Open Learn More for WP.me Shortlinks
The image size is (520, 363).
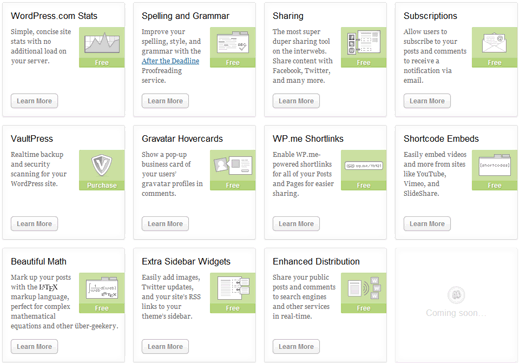pyautogui.click(x=296, y=224)
